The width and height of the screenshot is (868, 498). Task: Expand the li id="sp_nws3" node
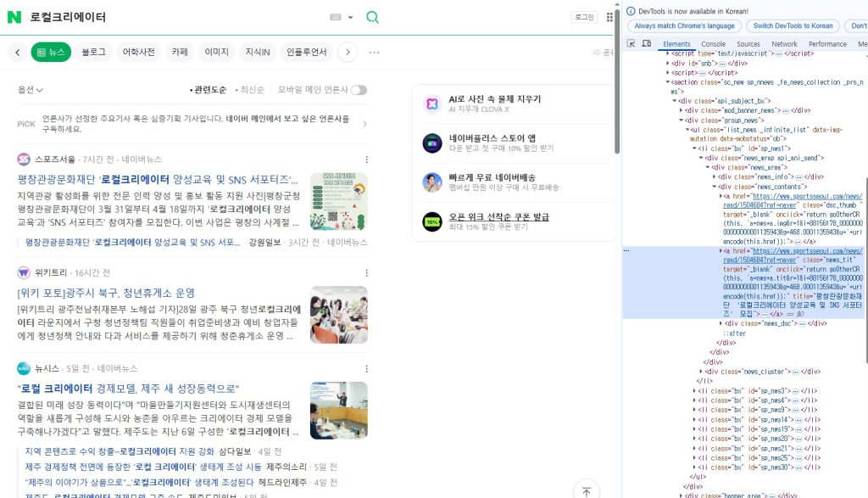694,391
